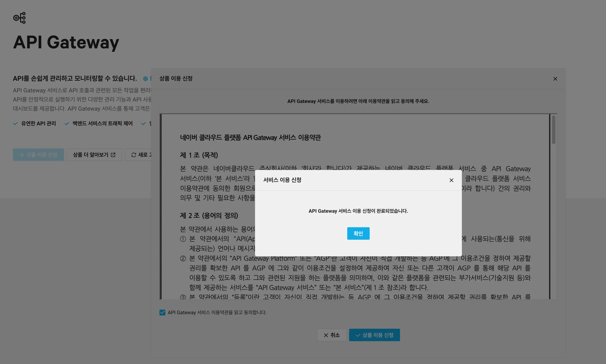Screen dimensions: 606x364
Task: Click the 제 1 조 (목적) heading
Action: tap(199, 155)
